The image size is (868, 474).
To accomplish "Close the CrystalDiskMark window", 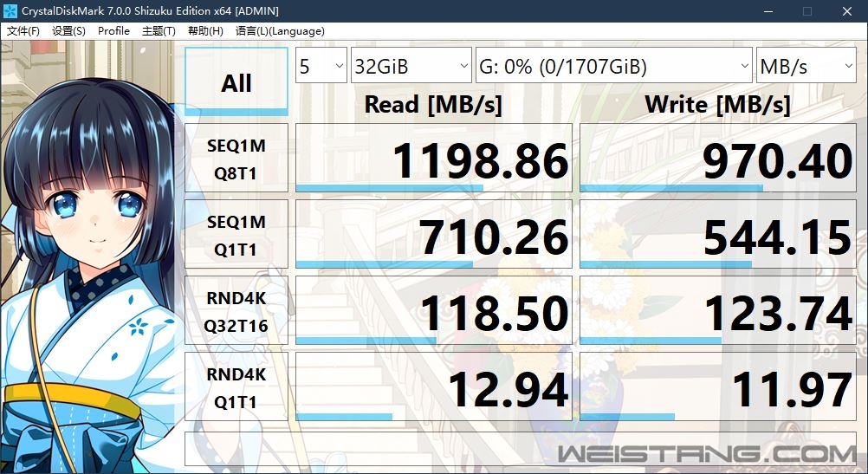I will click(847, 10).
